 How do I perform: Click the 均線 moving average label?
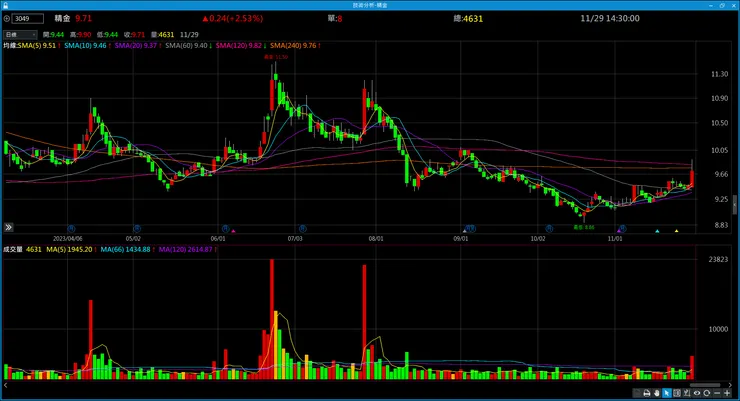pos(10,46)
